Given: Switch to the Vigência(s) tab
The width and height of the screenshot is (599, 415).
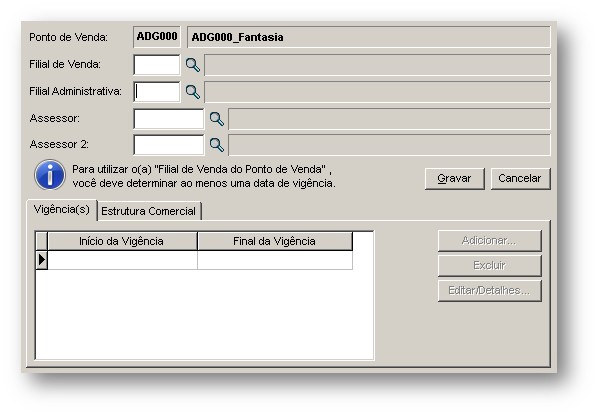Looking at the screenshot, I should coord(62,210).
